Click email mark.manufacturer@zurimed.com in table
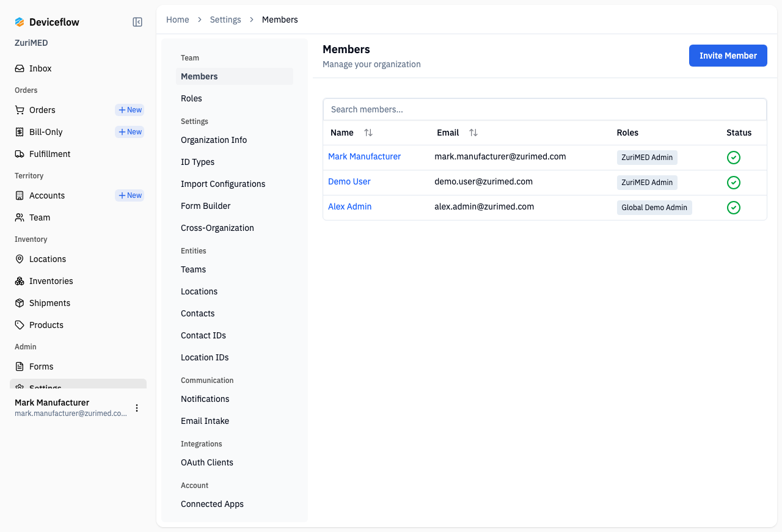The image size is (782, 532). (500, 156)
